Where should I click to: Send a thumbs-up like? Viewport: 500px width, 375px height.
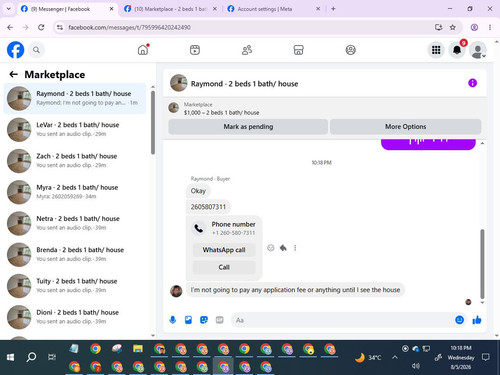(477, 320)
